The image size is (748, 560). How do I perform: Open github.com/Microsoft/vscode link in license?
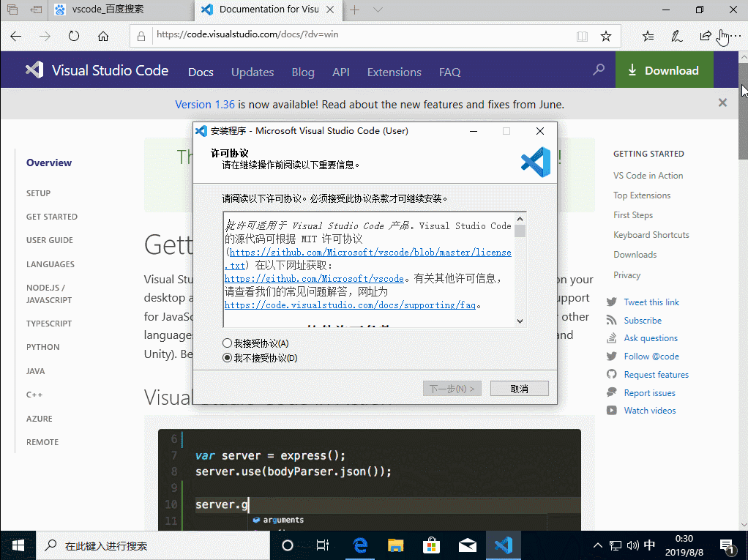tap(315, 279)
